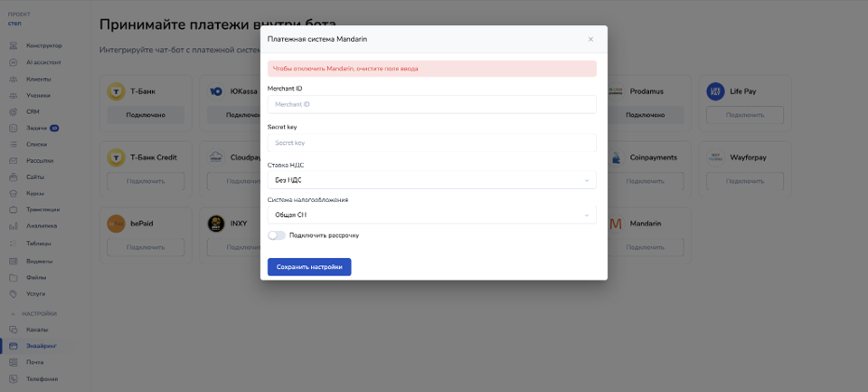Viewport: 868px width, 392px height.
Task: Click the Сохранить настройки button
Action: (x=309, y=267)
